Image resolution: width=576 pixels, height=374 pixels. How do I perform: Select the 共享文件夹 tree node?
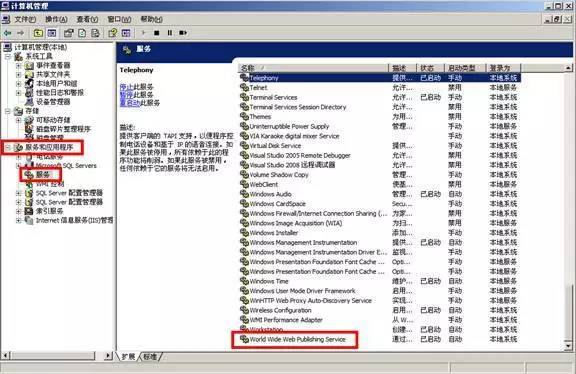(x=53, y=75)
